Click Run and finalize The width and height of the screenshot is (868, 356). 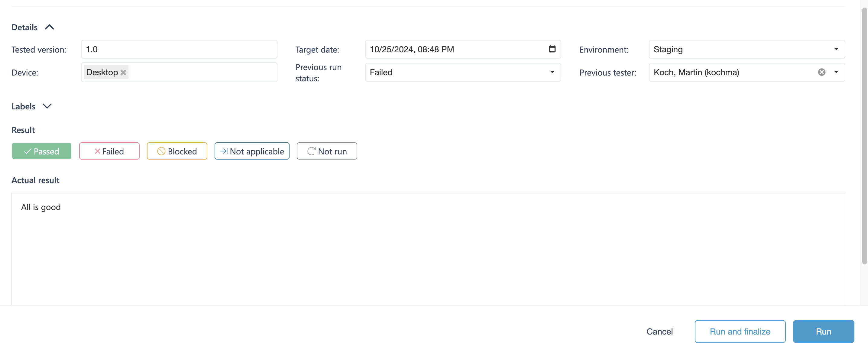coord(740,332)
